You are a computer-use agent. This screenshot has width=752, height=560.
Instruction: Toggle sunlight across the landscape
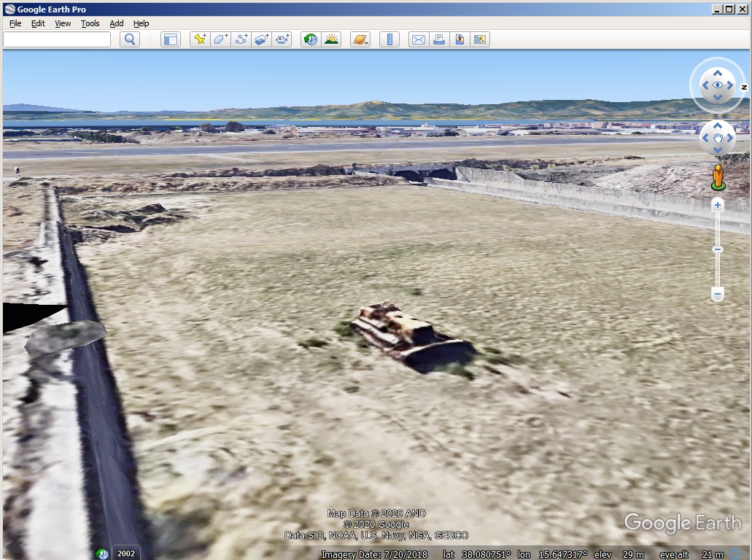[330, 39]
